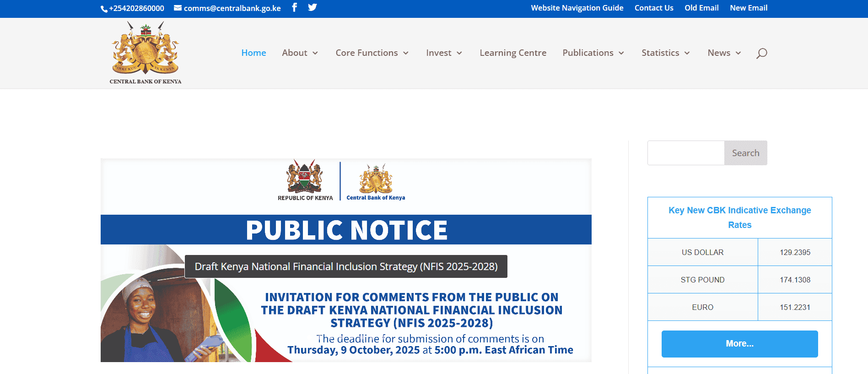Expand the Publications menu
Screen dimensions: 868x374
click(593, 53)
